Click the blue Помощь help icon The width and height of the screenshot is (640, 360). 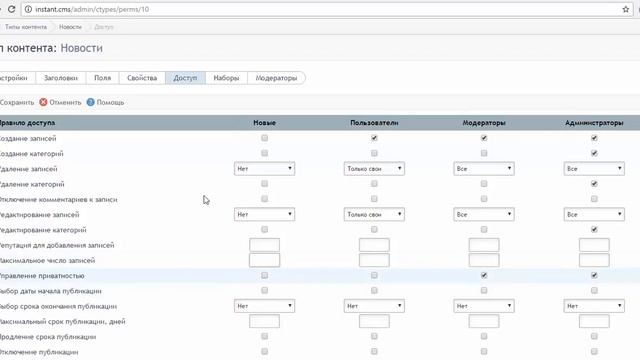[91, 102]
